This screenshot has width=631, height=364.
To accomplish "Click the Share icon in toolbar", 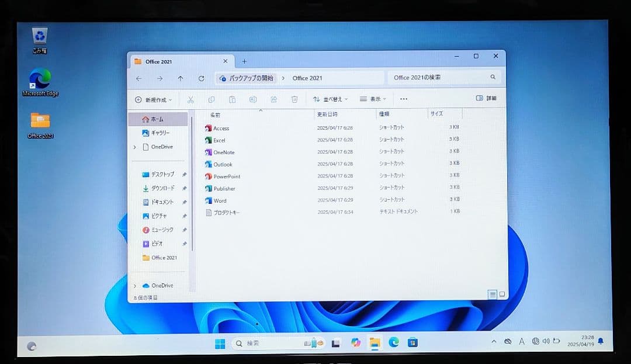I will (273, 99).
